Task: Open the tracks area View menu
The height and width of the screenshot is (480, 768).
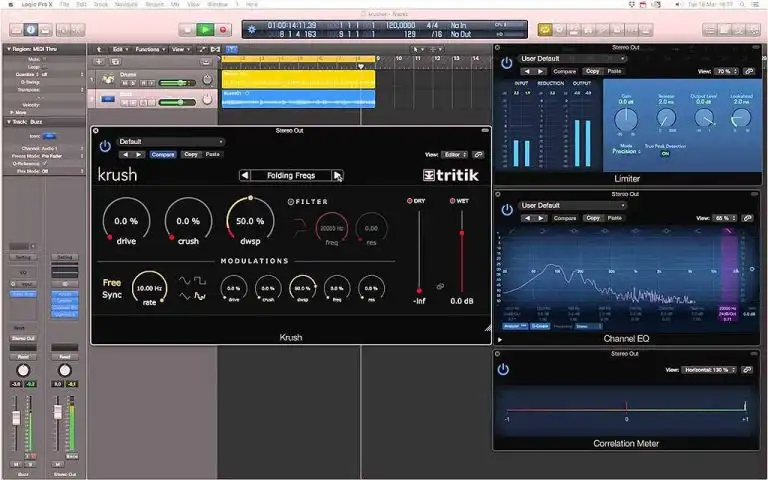Action: tap(180, 49)
